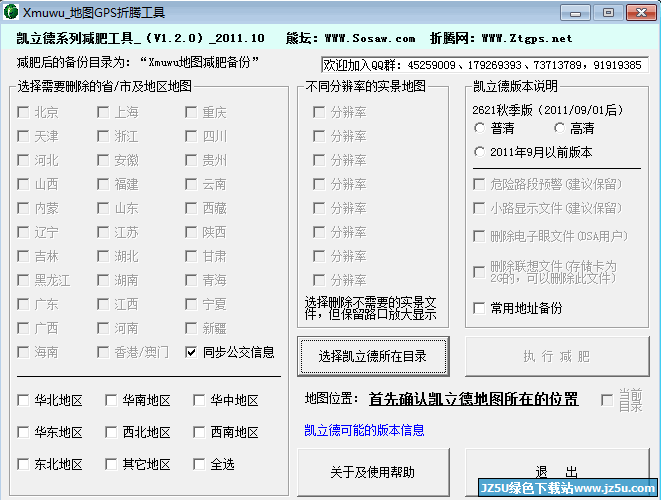Select the 2011年9月以前版本 radio option
Screen dimensions: 661x500
pyautogui.click(x=479, y=152)
